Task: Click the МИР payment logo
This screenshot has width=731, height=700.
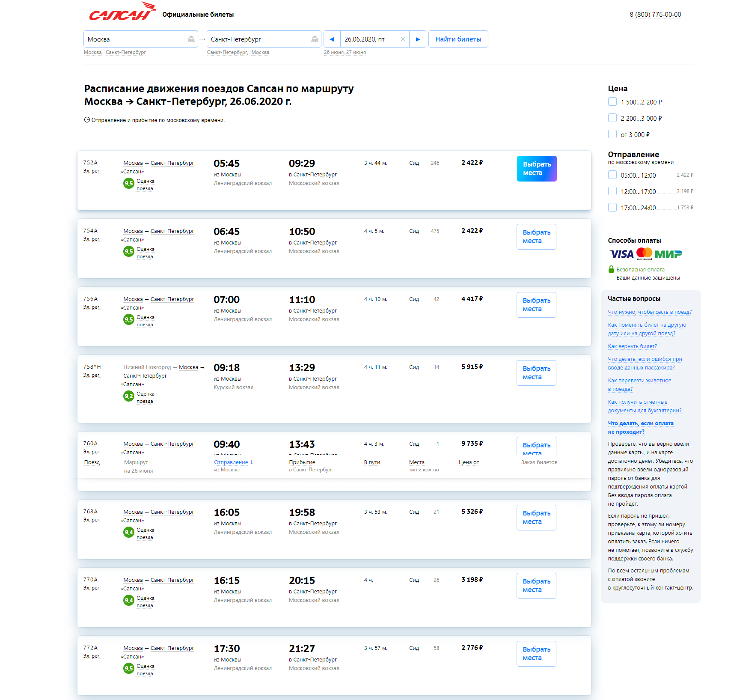Action: click(x=669, y=254)
